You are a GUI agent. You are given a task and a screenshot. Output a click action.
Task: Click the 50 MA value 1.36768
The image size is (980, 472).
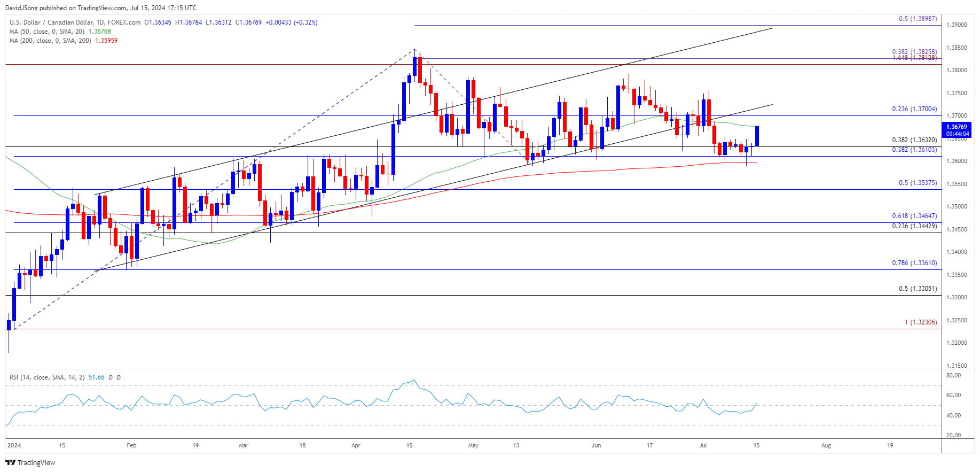[x=100, y=32]
